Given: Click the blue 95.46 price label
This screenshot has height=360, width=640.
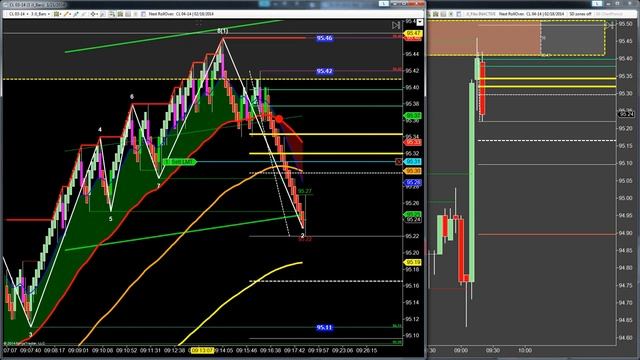Looking at the screenshot, I should tap(324, 38).
